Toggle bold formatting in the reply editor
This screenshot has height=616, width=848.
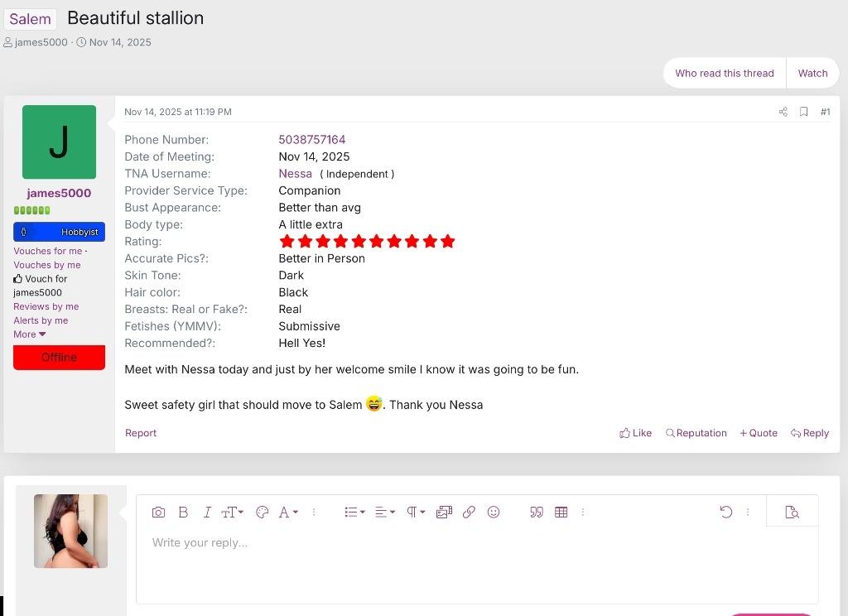183,513
